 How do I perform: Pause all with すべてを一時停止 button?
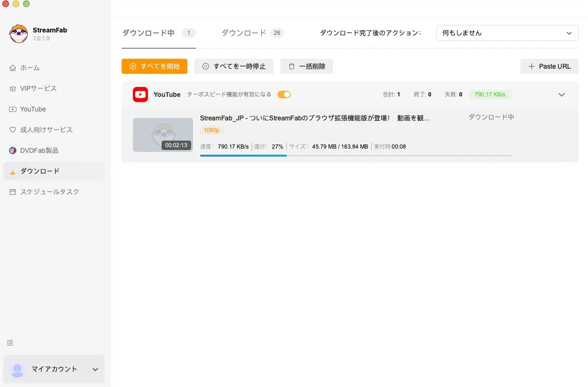pos(234,66)
